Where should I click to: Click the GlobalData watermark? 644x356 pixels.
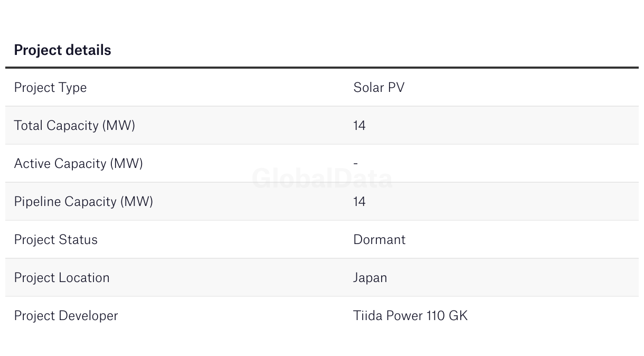[322, 179]
